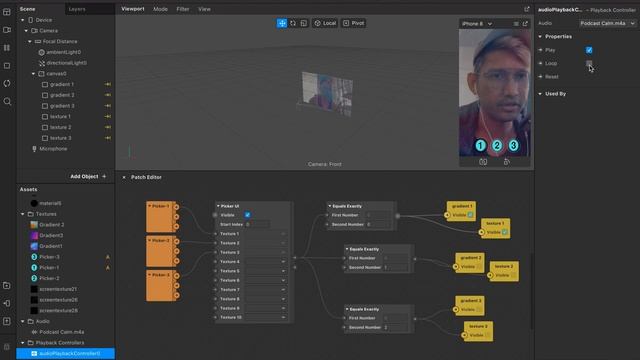Open the workspace layout icon in the left toolbar
640x360 pixels.
click(7, 12)
